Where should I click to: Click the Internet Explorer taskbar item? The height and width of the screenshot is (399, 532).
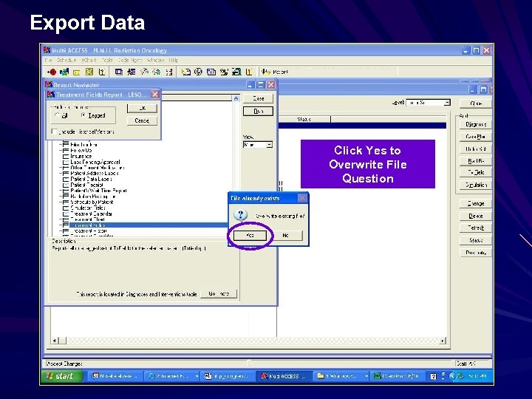173,376
